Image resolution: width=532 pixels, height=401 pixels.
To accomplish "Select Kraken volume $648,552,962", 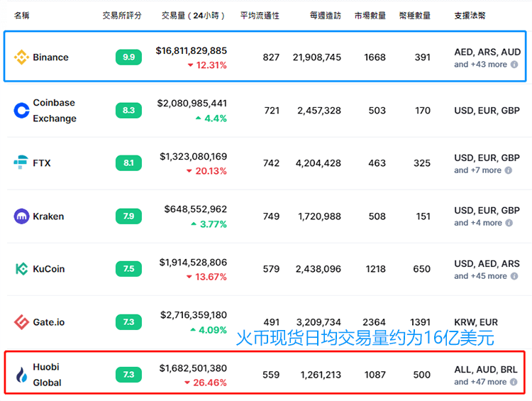I will click(x=196, y=209).
